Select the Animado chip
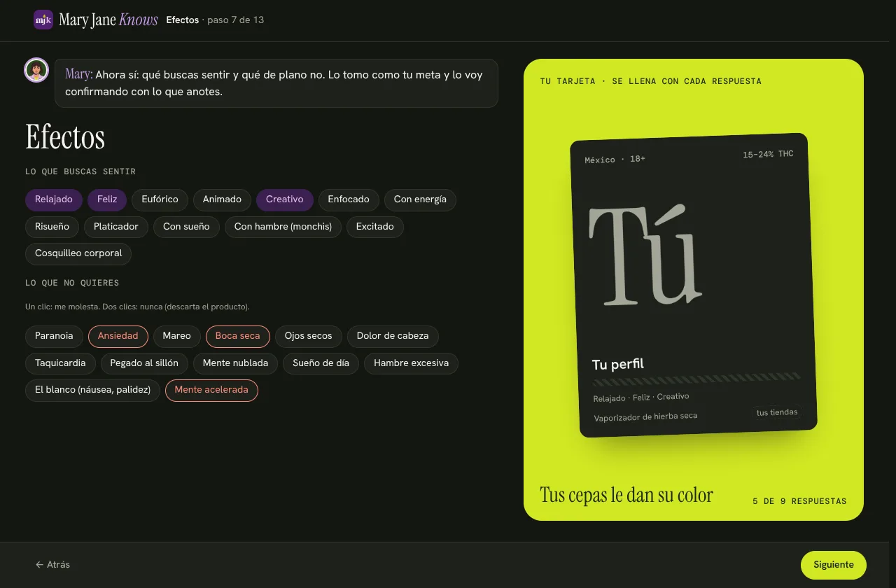 coord(222,199)
